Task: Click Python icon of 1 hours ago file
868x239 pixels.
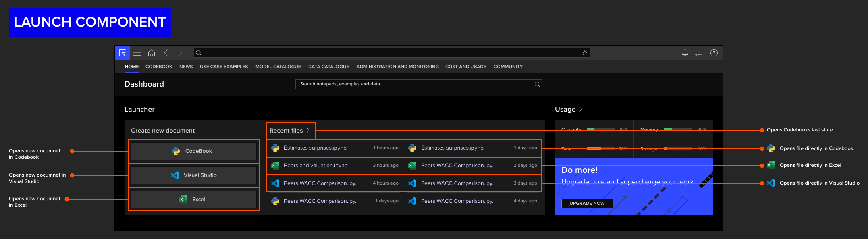Action: click(x=275, y=148)
